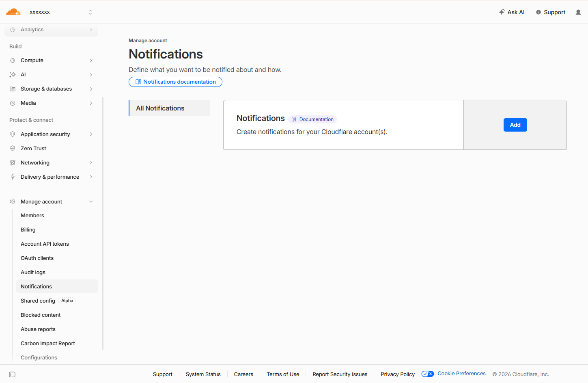Click the Networking icon
This screenshot has width=588, height=383.
click(x=13, y=162)
